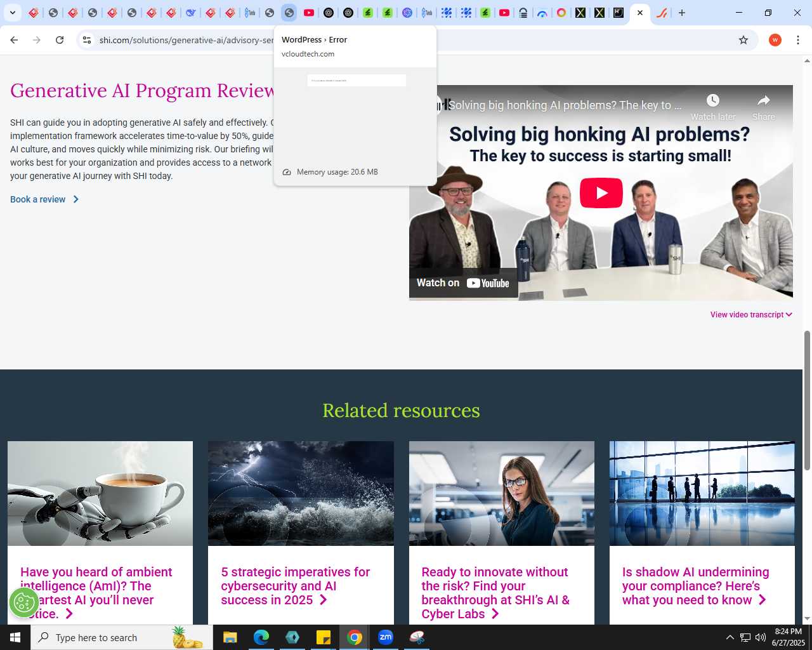Open 'Ready to innovate without the risk?' article
This screenshot has width=812, height=650.
coord(495,593)
